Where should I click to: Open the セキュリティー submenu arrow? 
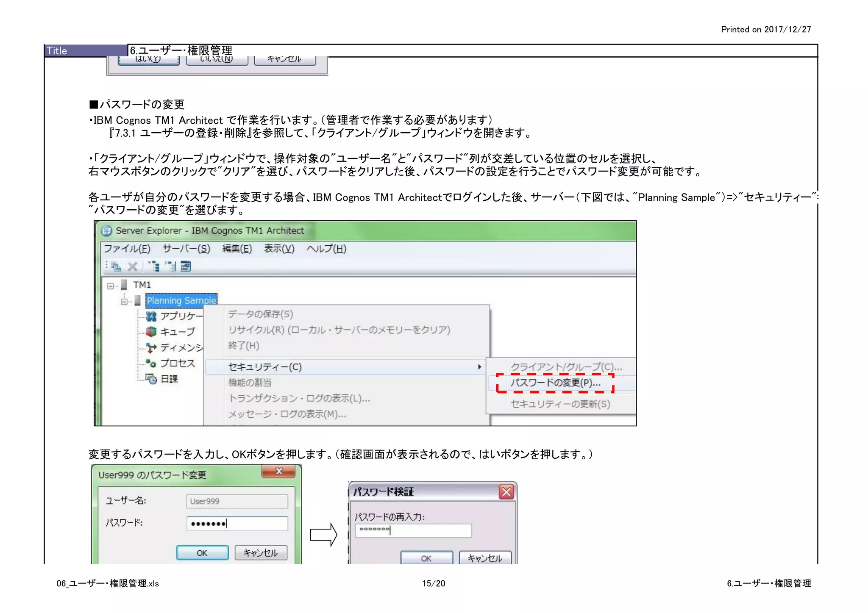(x=479, y=367)
